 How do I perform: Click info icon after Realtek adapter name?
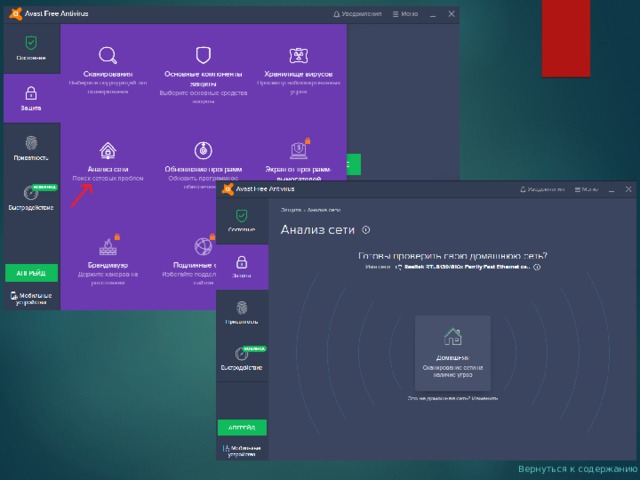(x=537, y=267)
